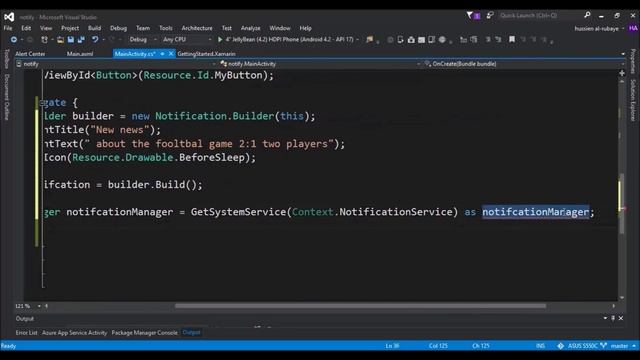Image resolution: width=640 pixels, height=360 pixels.
Task: Click the master branch status item
Action: click(619, 346)
